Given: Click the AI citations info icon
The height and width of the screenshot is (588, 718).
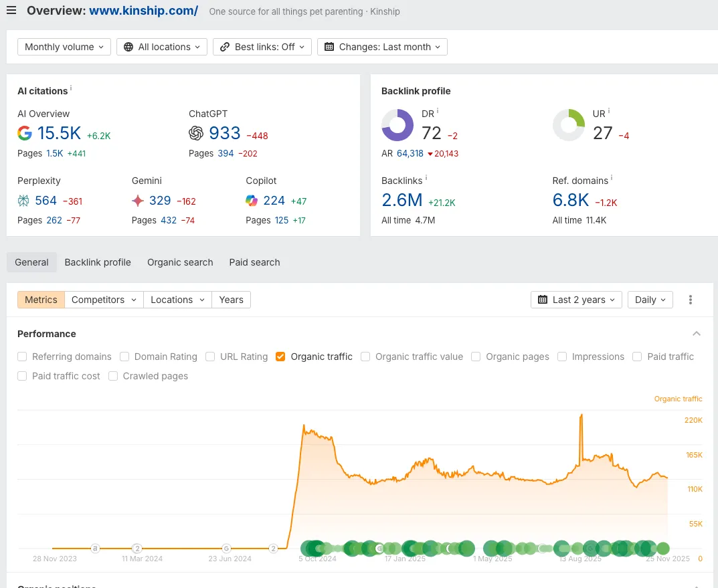Looking at the screenshot, I should (x=71, y=88).
